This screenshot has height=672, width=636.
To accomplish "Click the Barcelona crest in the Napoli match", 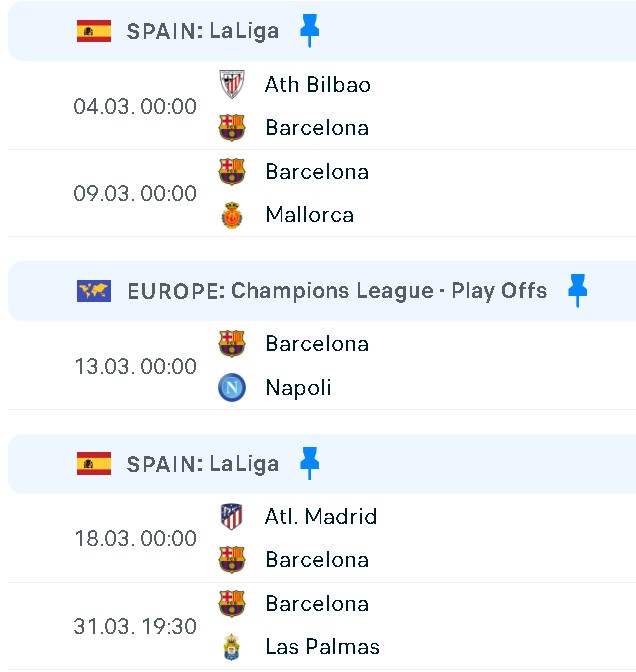I will 232,344.
